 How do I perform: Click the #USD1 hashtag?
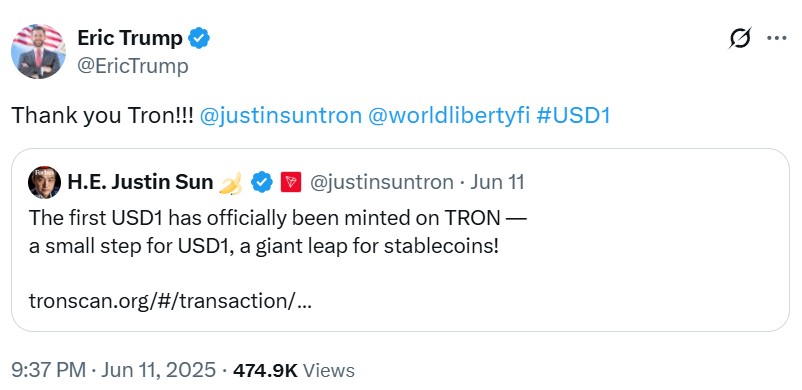pos(573,116)
